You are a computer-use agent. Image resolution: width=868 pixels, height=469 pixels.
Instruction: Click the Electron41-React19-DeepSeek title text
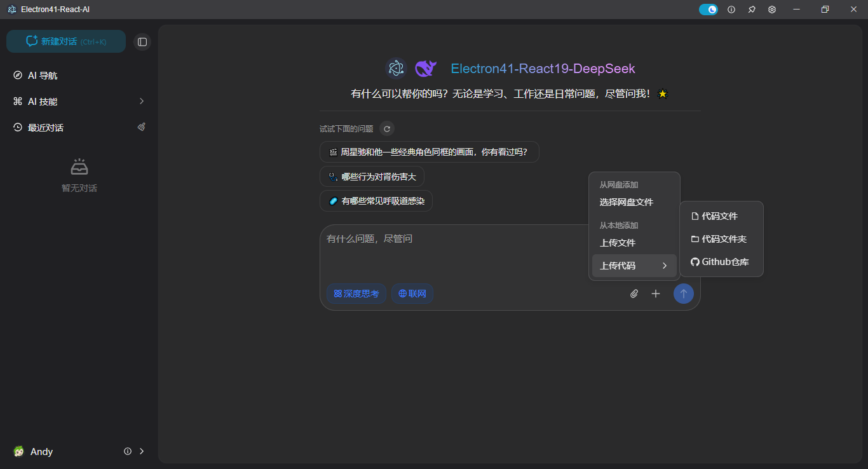(543, 69)
